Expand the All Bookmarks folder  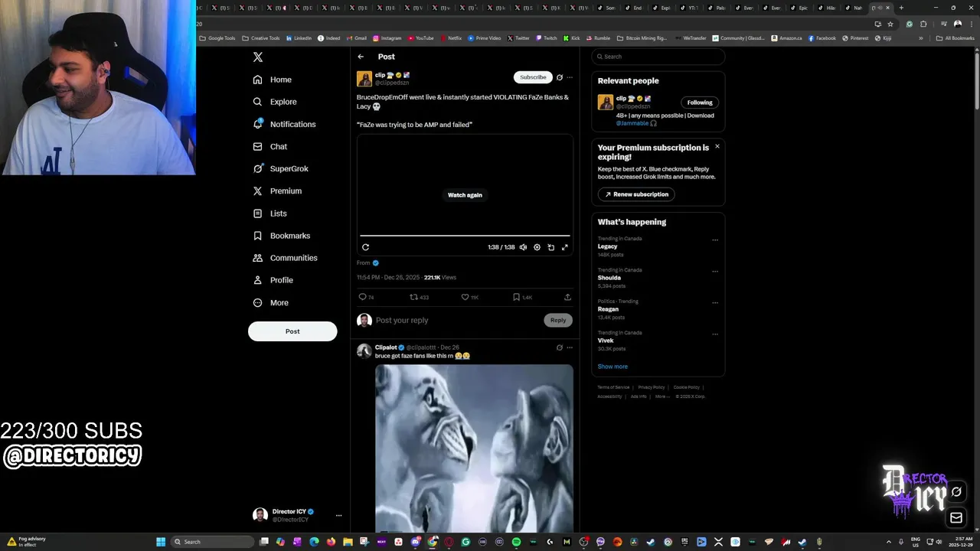point(955,38)
